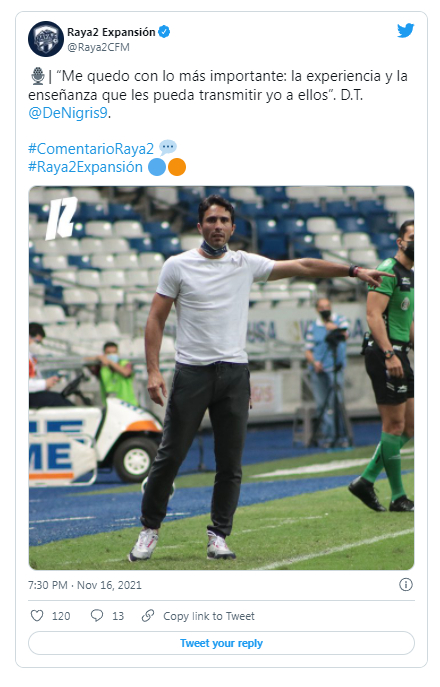Click the chain link icon
The width and height of the screenshot is (440, 687).
point(148,616)
